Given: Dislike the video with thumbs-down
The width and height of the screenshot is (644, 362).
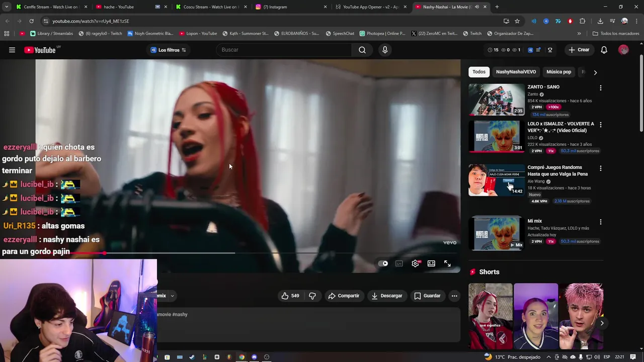Looking at the screenshot, I should (x=312, y=296).
